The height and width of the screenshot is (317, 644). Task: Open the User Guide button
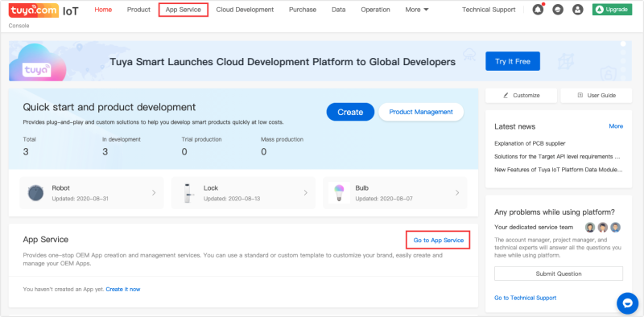click(597, 95)
